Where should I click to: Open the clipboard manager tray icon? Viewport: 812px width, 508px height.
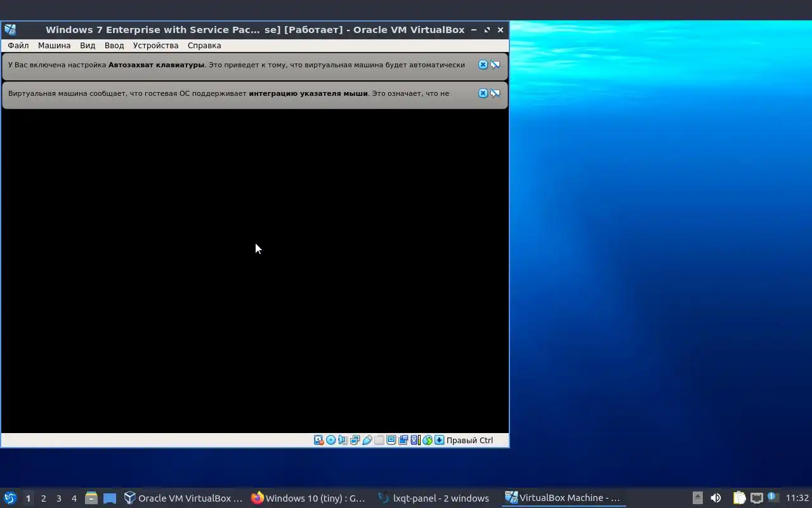point(739,498)
